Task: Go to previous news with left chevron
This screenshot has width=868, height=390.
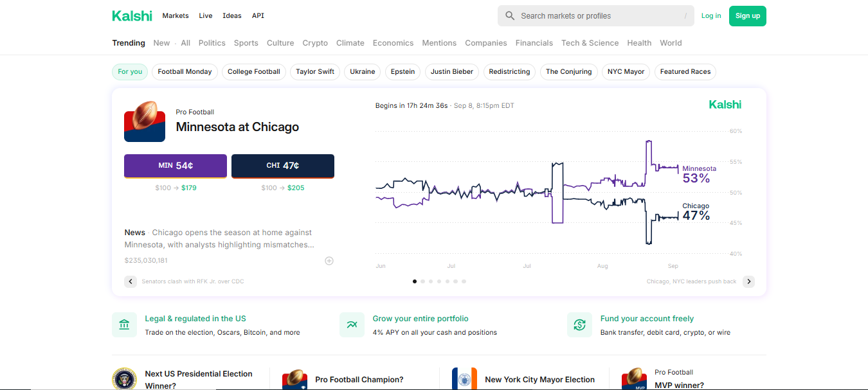Action: (x=131, y=281)
